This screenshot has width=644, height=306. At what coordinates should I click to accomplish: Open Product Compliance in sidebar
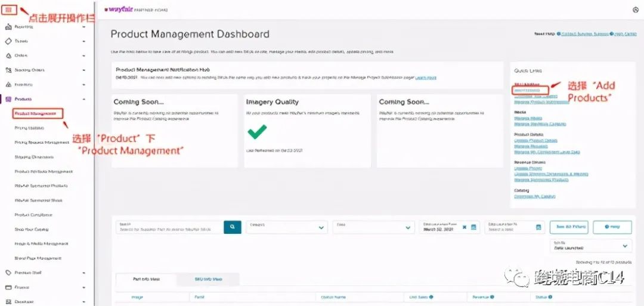click(33, 215)
